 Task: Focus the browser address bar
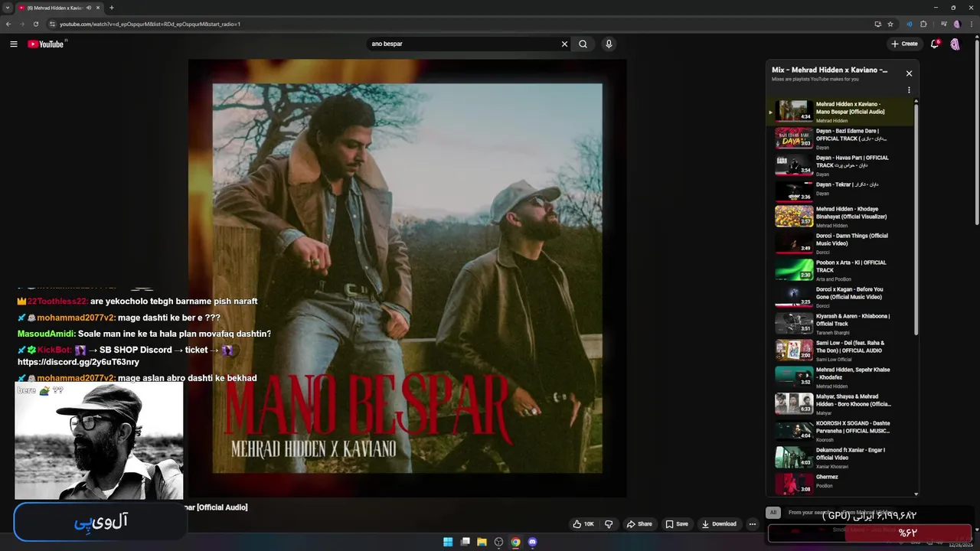click(459, 24)
